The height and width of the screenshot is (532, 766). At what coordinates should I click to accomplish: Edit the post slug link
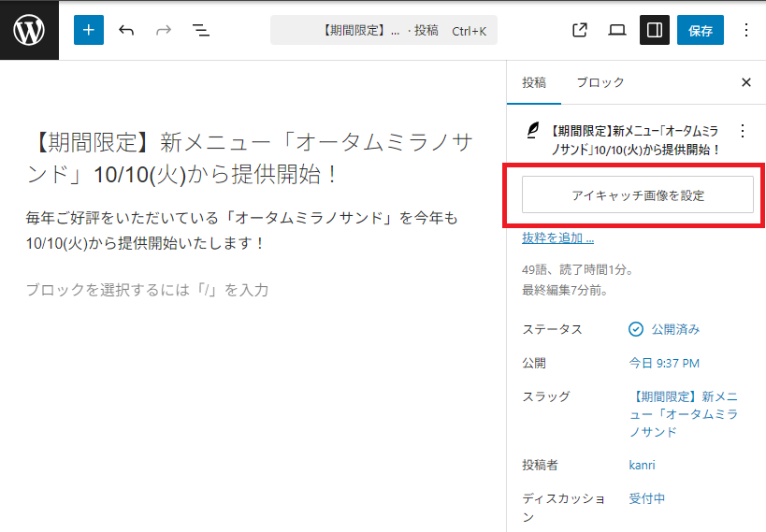click(683, 414)
